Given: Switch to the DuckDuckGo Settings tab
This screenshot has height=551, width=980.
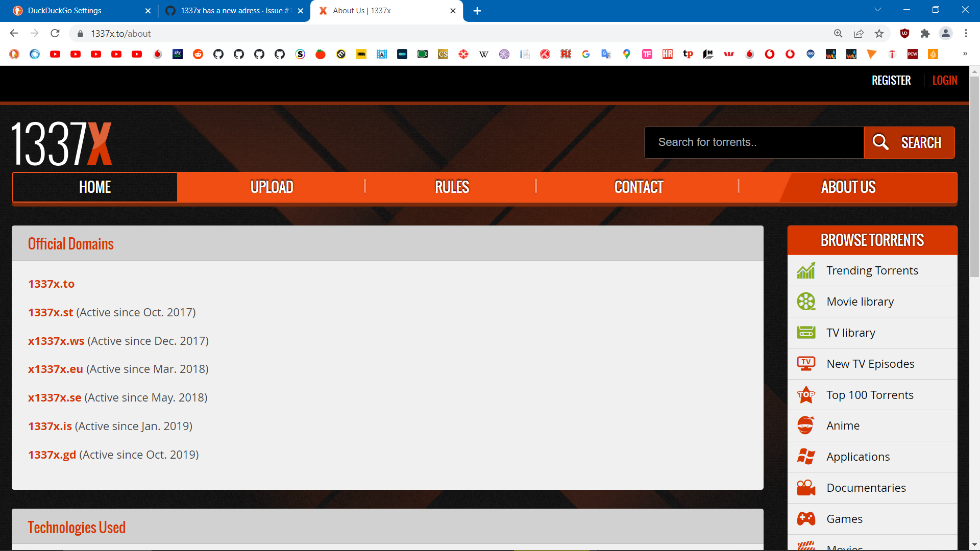Looking at the screenshot, I should point(65,11).
